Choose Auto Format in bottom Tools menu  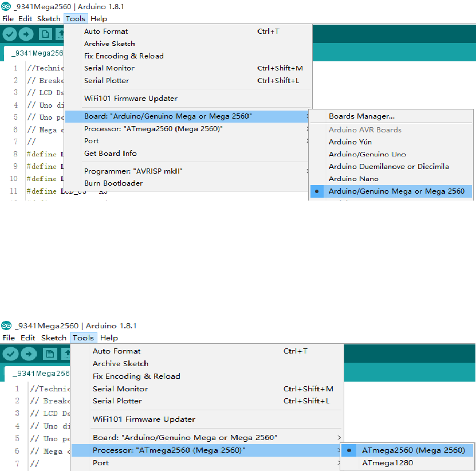point(207,351)
